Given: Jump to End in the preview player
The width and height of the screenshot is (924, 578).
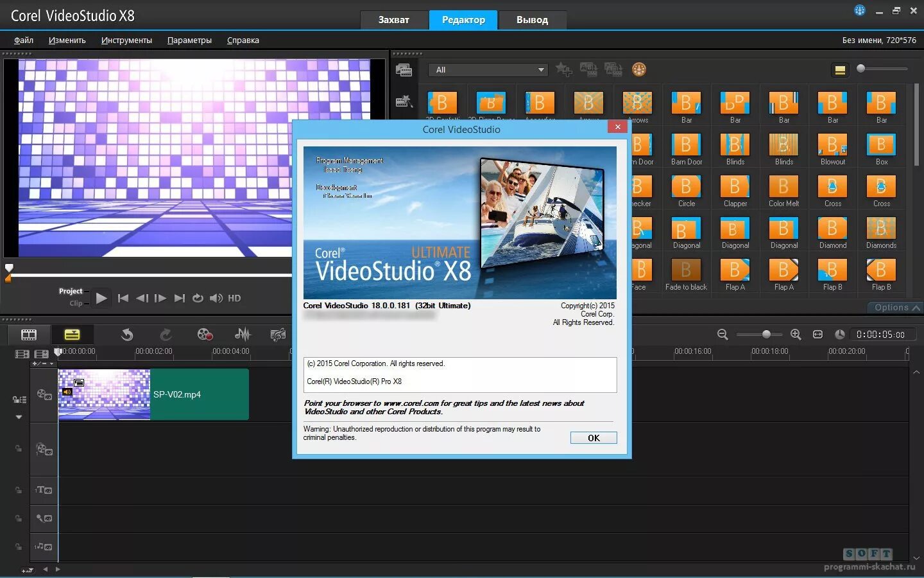Looking at the screenshot, I should [x=180, y=298].
